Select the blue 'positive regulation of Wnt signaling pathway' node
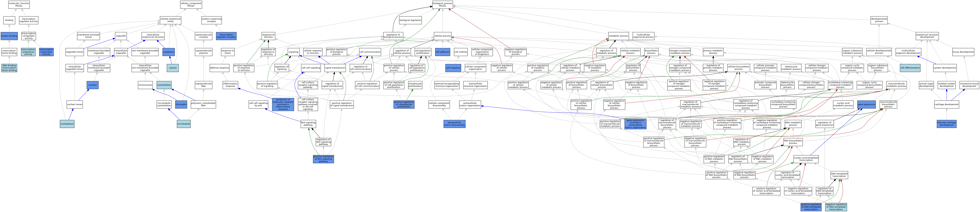 tap(323, 159)
